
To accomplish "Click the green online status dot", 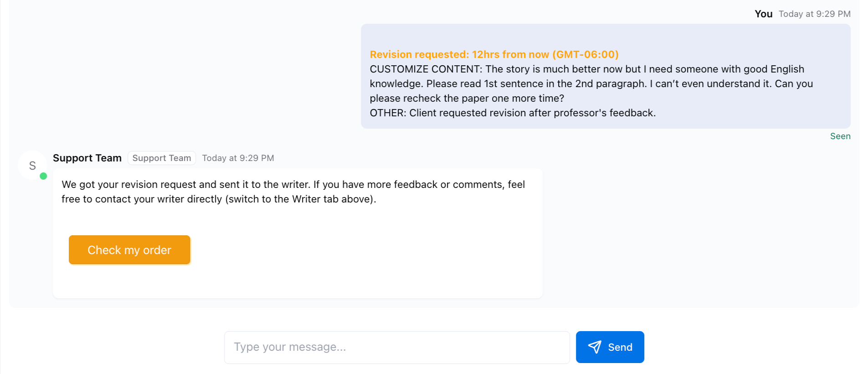I will click(x=43, y=176).
